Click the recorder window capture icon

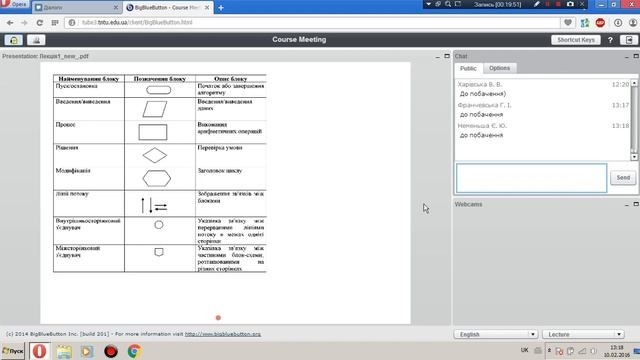[x=438, y=4]
